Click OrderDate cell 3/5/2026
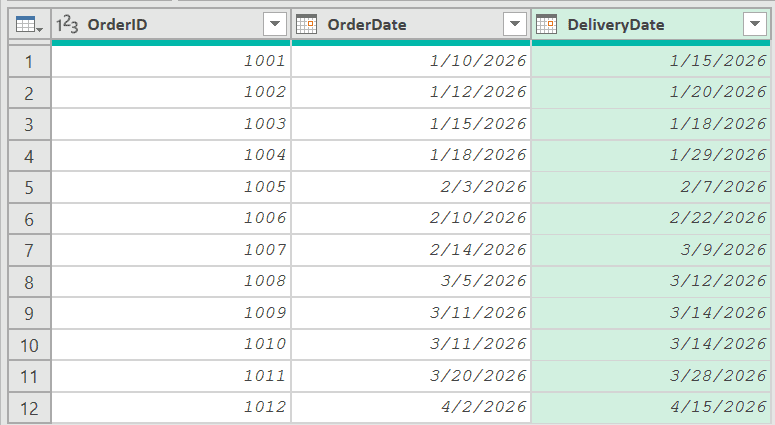 (411, 282)
